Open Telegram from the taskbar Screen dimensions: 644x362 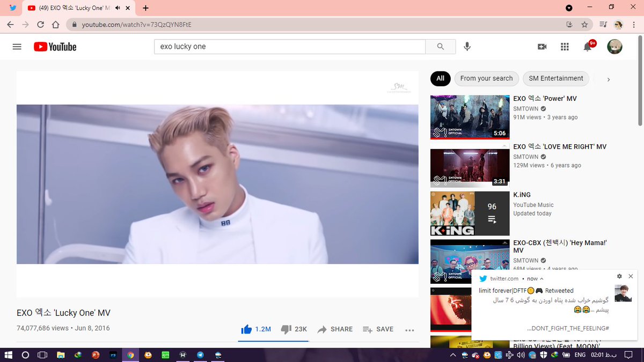pyautogui.click(x=200, y=355)
